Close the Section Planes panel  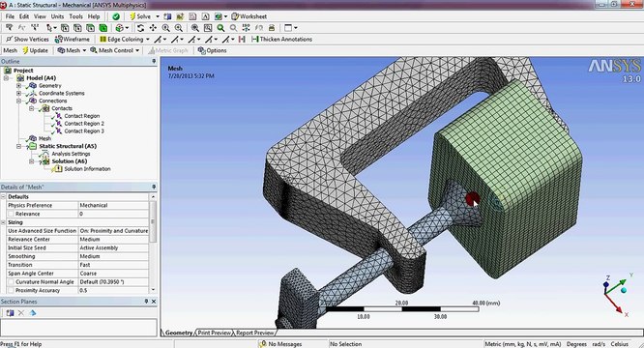click(x=154, y=302)
